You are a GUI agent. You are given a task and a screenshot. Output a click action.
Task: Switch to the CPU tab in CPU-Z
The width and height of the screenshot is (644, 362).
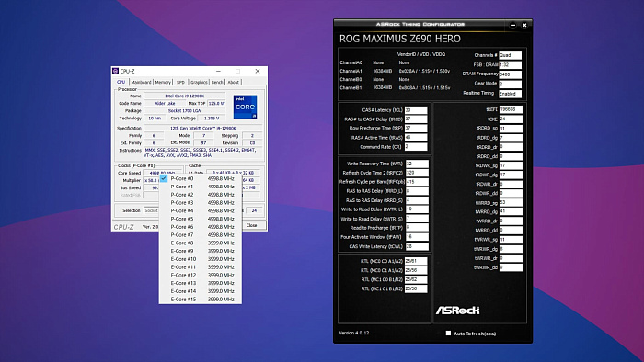pos(121,82)
